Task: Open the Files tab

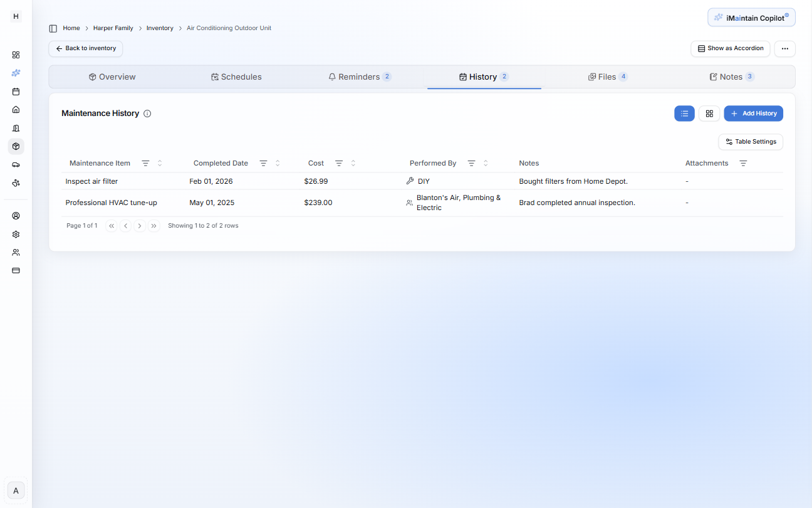Action: pyautogui.click(x=607, y=77)
